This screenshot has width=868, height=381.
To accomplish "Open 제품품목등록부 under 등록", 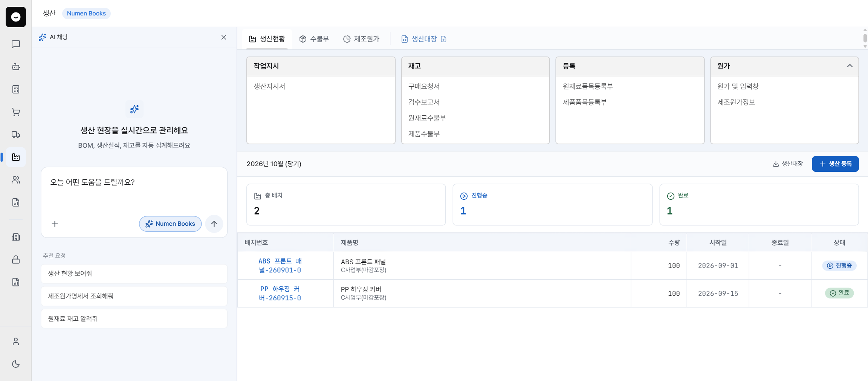I will [x=585, y=102].
